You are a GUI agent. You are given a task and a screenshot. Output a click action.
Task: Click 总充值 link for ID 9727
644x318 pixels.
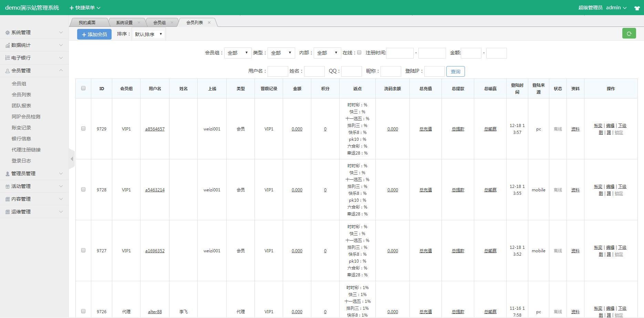coord(426,251)
